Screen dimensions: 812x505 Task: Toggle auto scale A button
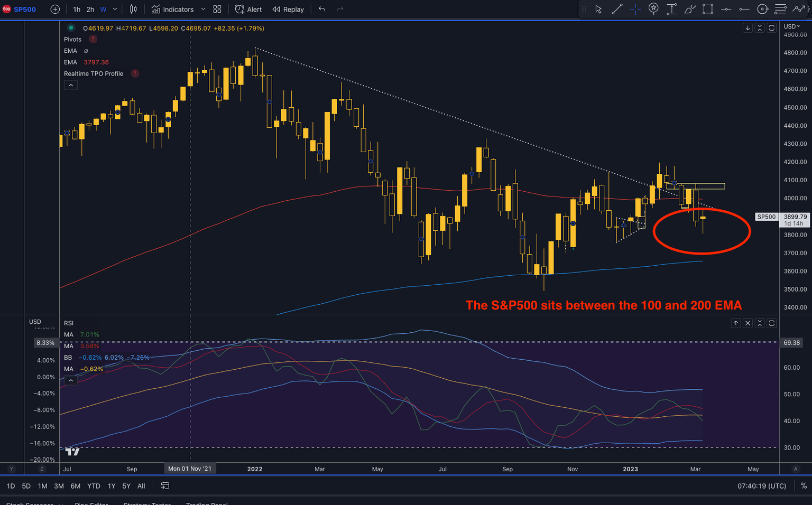click(x=795, y=469)
